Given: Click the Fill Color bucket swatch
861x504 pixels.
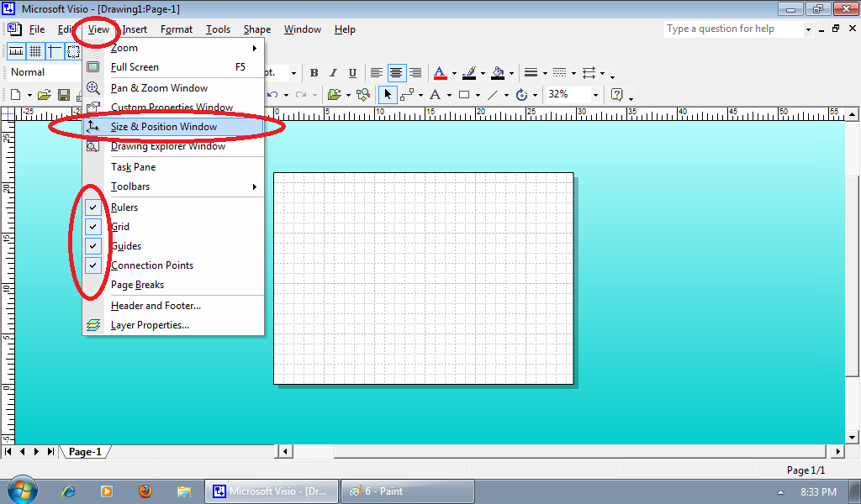Looking at the screenshot, I should click(498, 73).
